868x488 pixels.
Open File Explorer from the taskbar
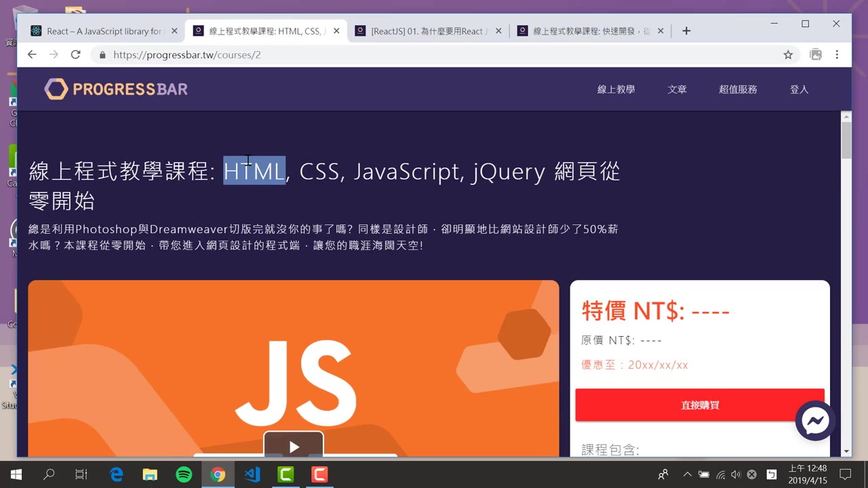click(x=150, y=474)
